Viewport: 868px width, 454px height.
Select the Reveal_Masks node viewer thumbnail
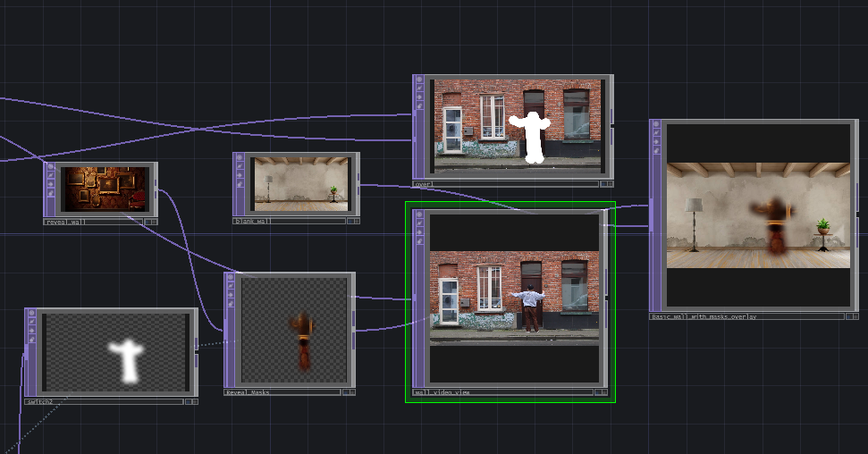click(x=294, y=329)
